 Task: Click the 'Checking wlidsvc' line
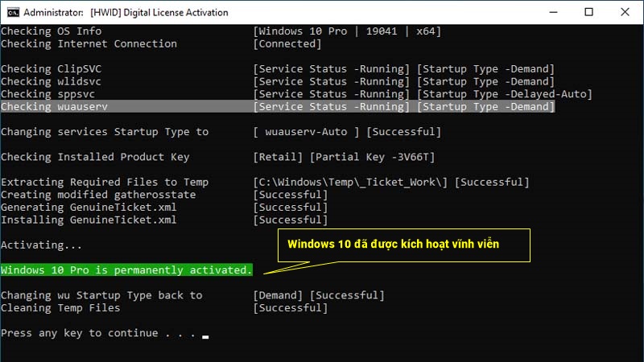(52, 82)
